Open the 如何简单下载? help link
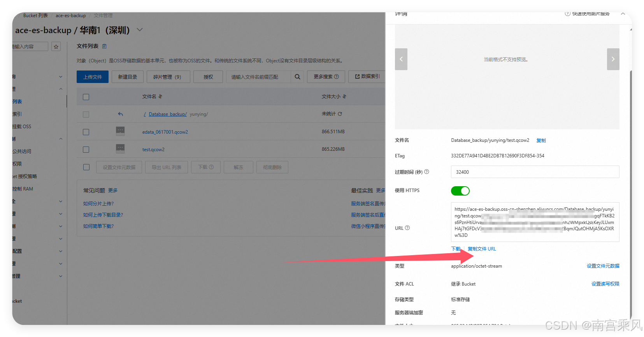This screenshot has width=644, height=337. pyautogui.click(x=98, y=226)
